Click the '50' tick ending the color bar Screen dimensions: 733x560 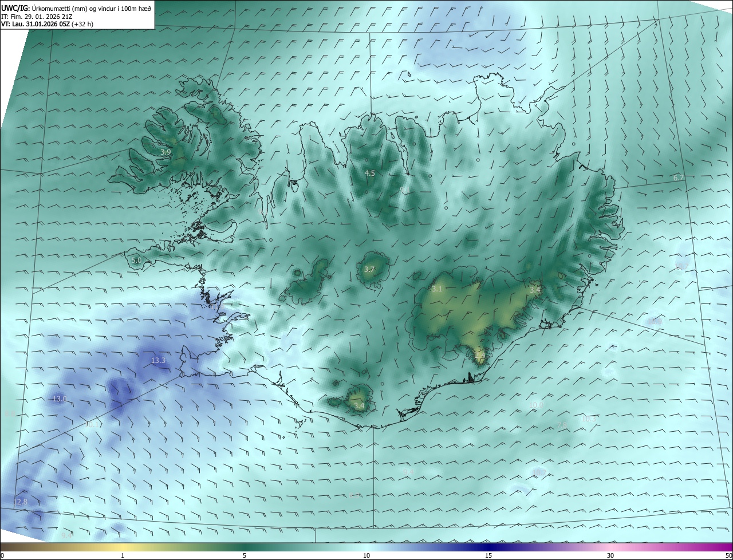point(728,556)
